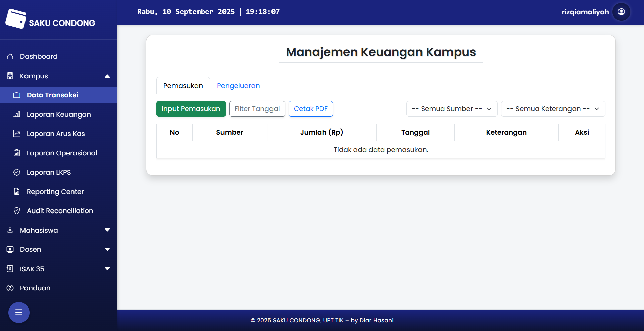Image resolution: width=644 pixels, height=331 pixels.
Task: Expand the Mahasiswa submenu
Action: [107, 230]
